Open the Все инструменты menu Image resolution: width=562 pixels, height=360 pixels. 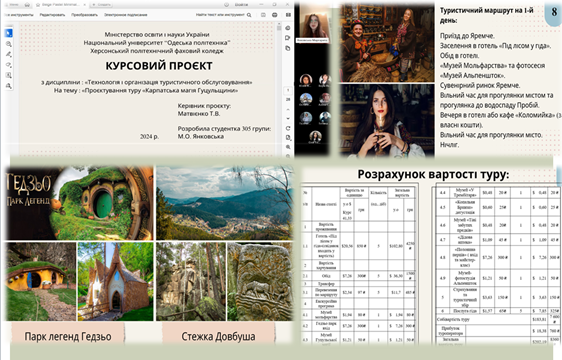19,15
